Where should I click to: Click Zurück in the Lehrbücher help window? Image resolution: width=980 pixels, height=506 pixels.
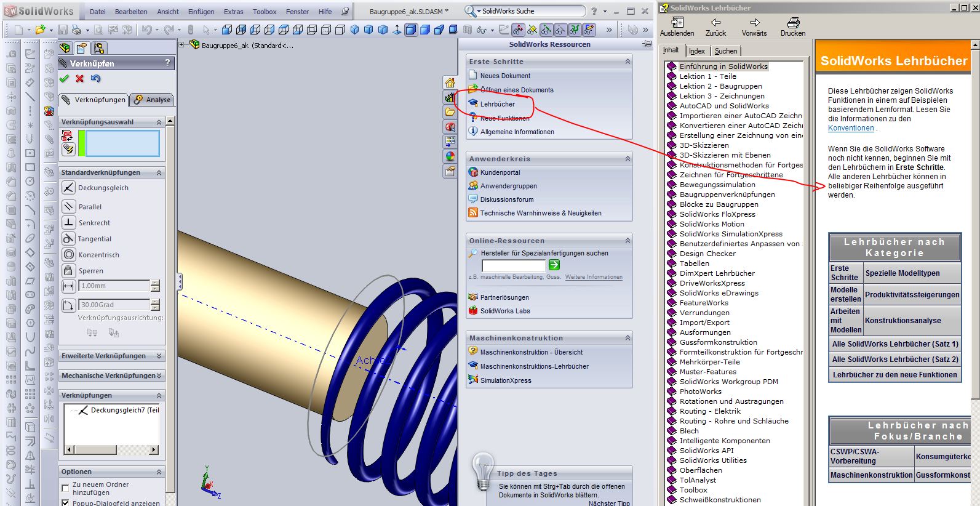[x=715, y=27]
